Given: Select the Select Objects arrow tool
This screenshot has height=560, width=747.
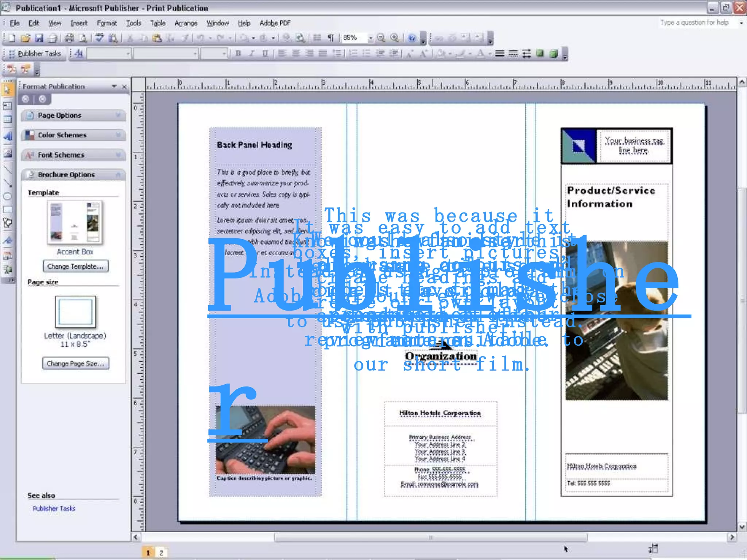Looking at the screenshot, I should click(x=7, y=90).
